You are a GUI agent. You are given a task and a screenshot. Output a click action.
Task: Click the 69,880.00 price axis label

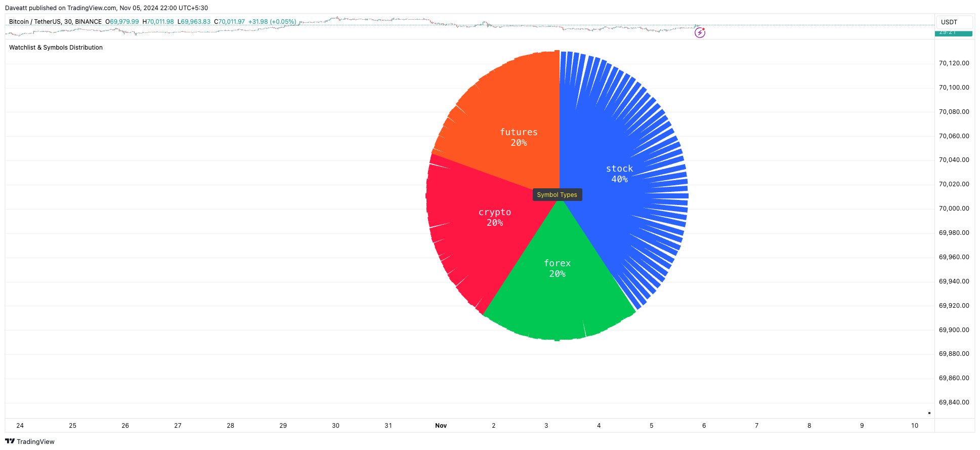954,354
